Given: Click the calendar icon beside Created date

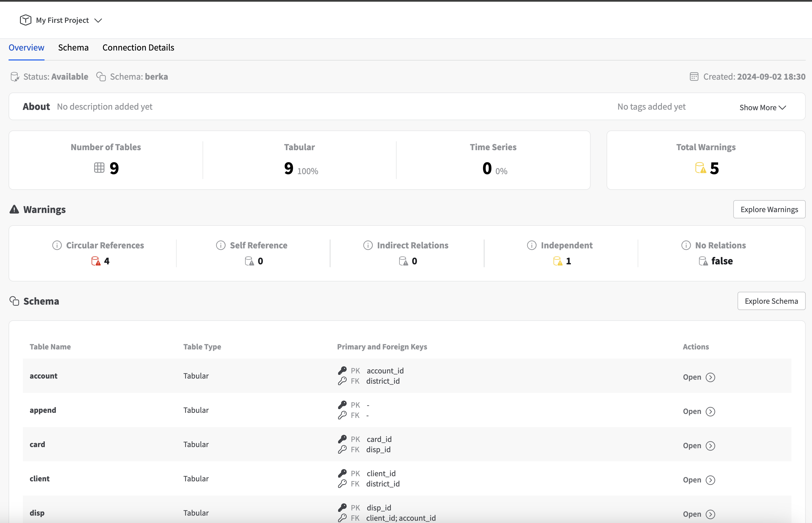Looking at the screenshot, I should pyautogui.click(x=694, y=77).
